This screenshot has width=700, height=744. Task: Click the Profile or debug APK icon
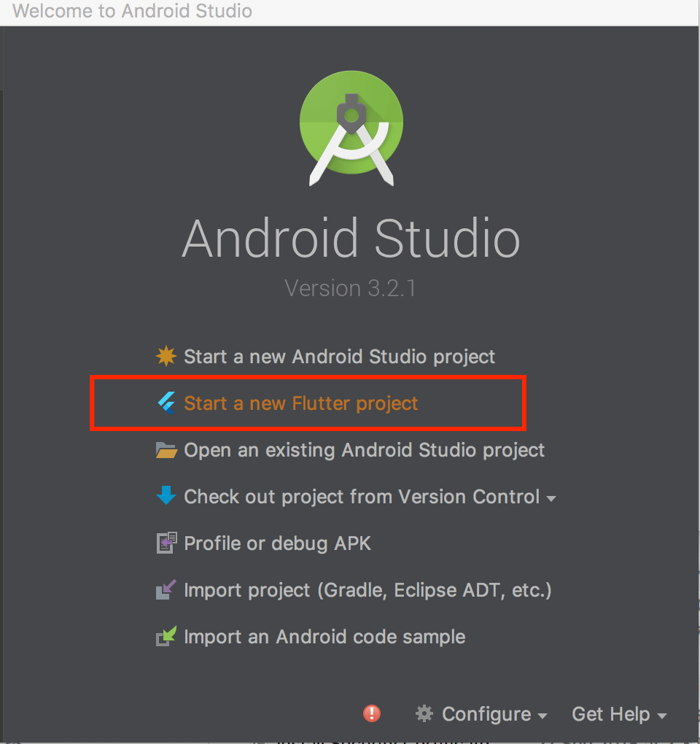click(166, 543)
